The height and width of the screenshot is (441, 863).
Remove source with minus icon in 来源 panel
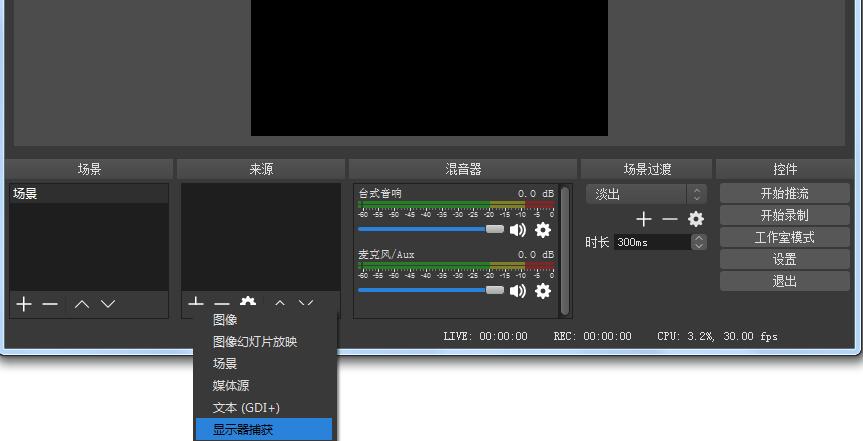click(222, 302)
